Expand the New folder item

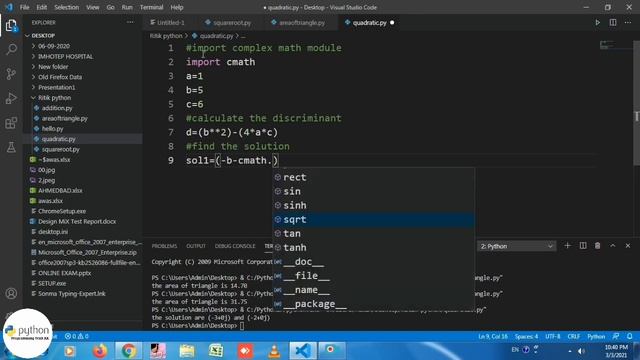pyautogui.click(x=53, y=67)
